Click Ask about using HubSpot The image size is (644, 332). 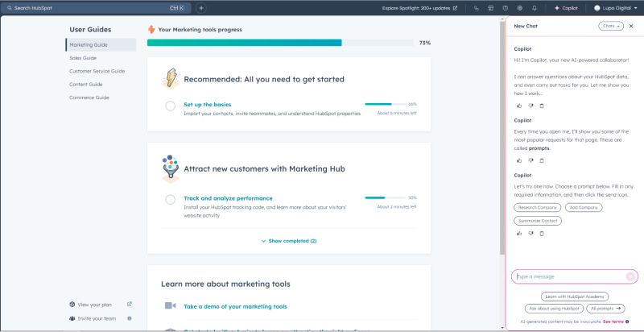[x=554, y=309]
